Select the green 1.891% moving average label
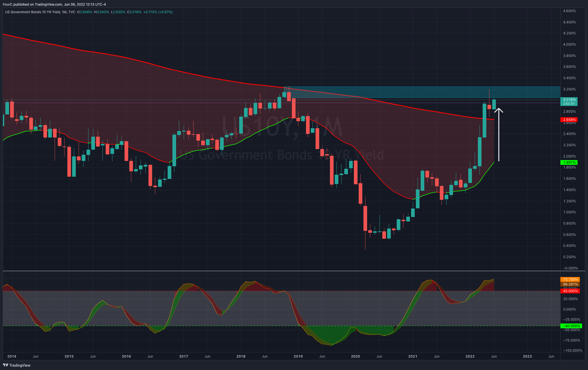This screenshot has height=370, width=588. pos(569,163)
